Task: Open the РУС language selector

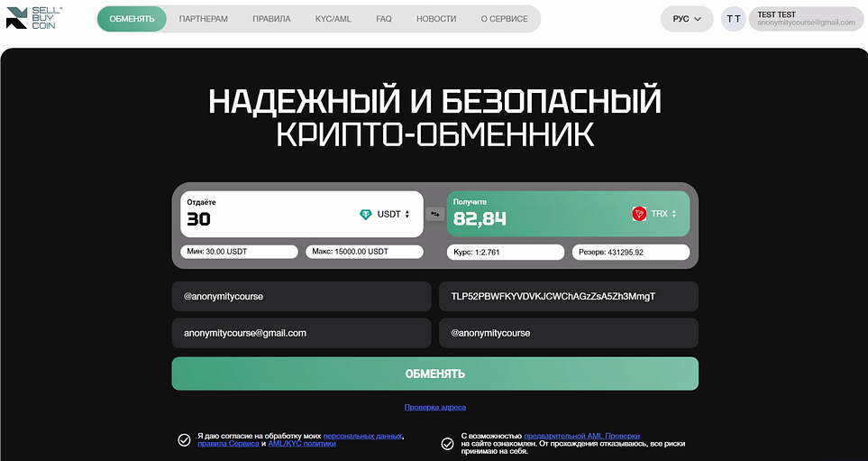Action: tap(687, 19)
